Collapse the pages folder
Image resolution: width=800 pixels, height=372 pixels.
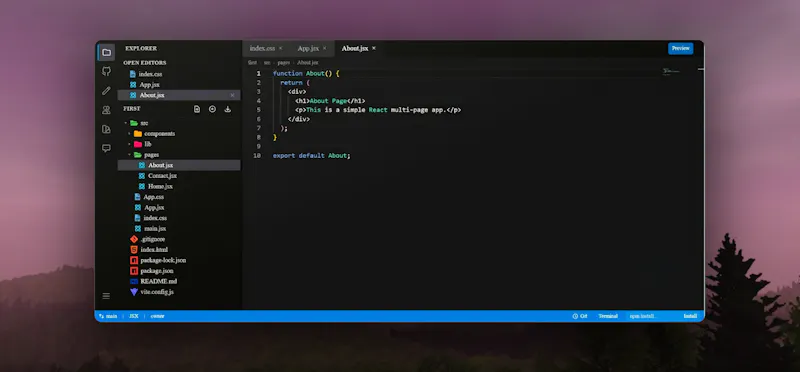coord(129,155)
